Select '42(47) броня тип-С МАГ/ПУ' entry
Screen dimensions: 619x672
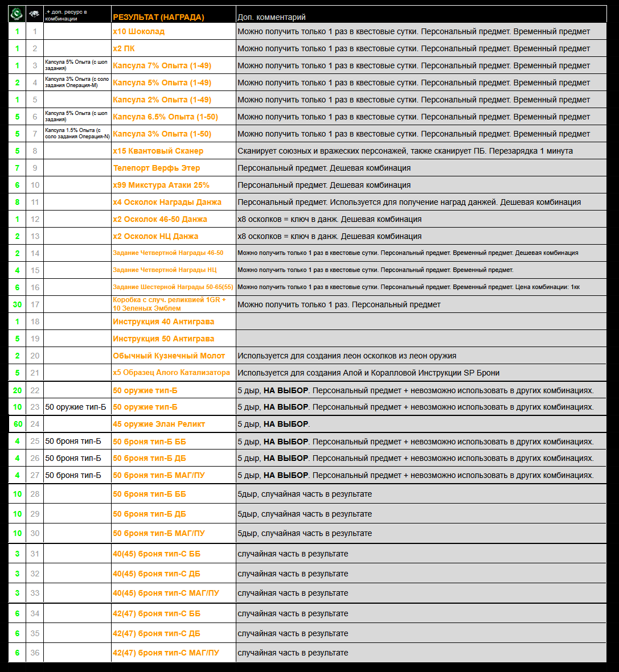(166, 653)
